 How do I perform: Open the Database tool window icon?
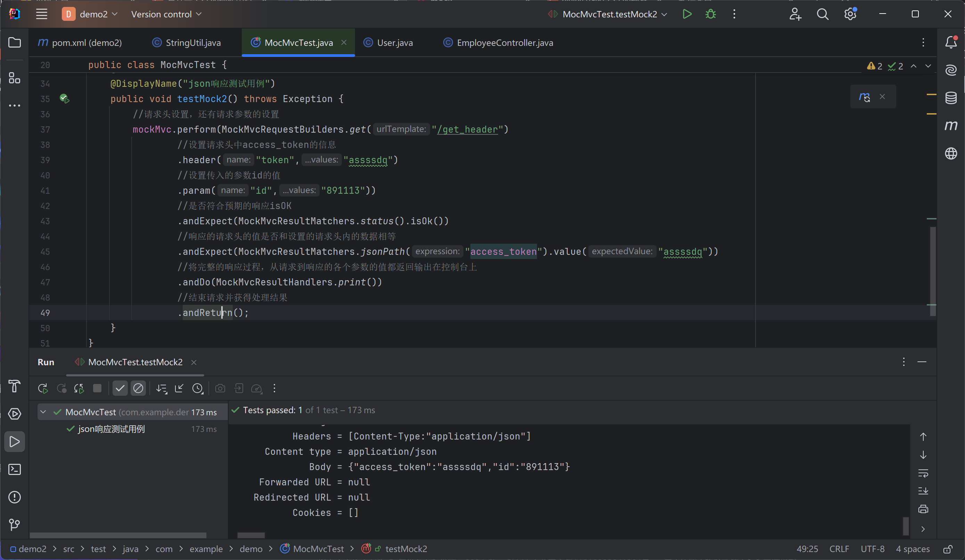coord(951,98)
